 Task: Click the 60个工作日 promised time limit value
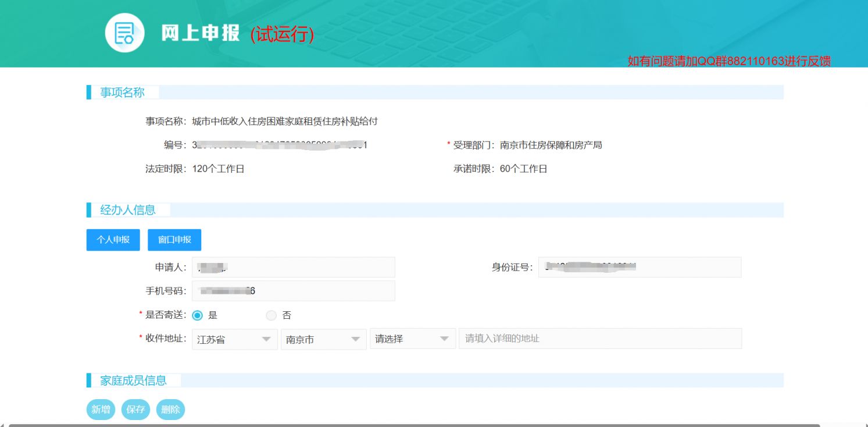[x=523, y=169]
